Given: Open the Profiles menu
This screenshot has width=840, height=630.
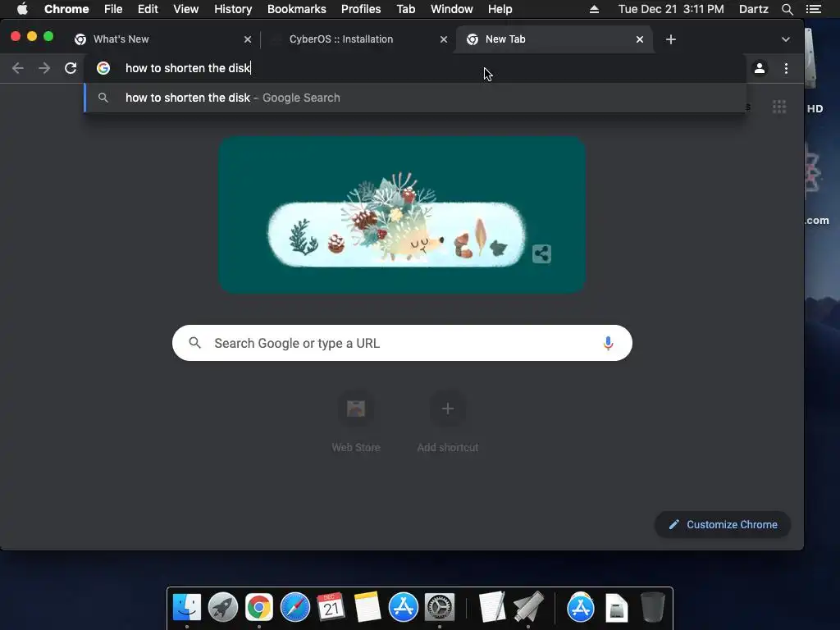Looking at the screenshot, I should click(361, 9).
